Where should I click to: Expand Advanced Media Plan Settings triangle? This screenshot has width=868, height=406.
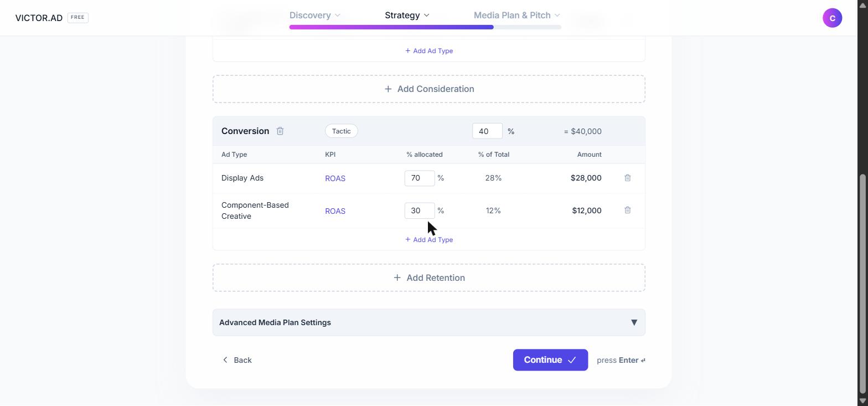tap(634, 322)
